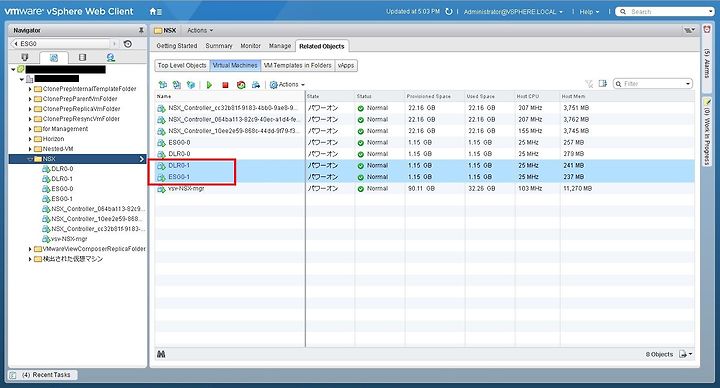Open the Administrator@VSPHERE.LOCAL user dropdown

click(x=513, y=12)
